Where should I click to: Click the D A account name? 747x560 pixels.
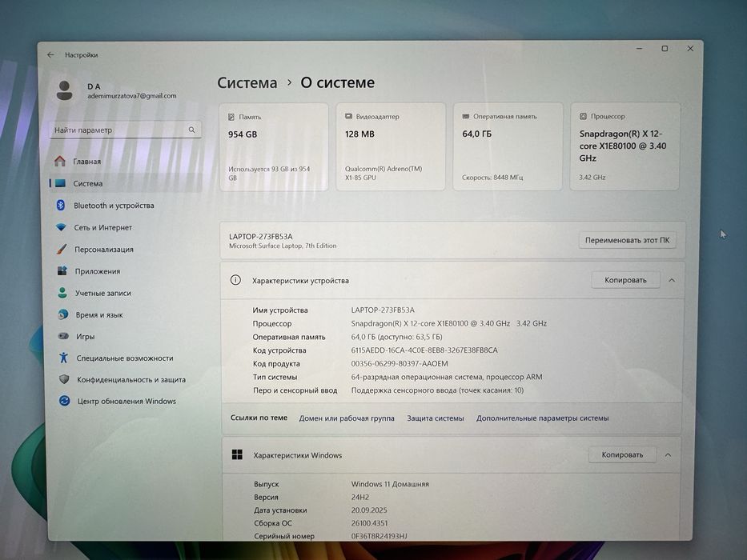click(x=94, y=86)
